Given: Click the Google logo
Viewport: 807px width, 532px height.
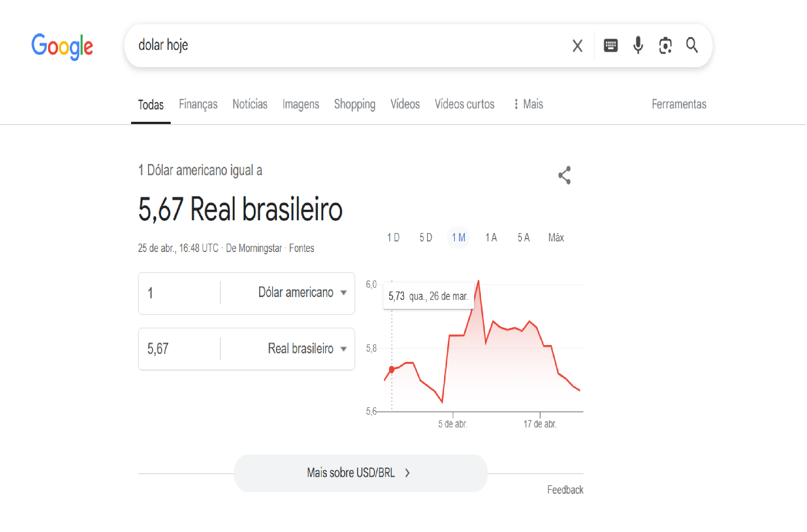Looking at the screenshot, I should coord(62,46).
